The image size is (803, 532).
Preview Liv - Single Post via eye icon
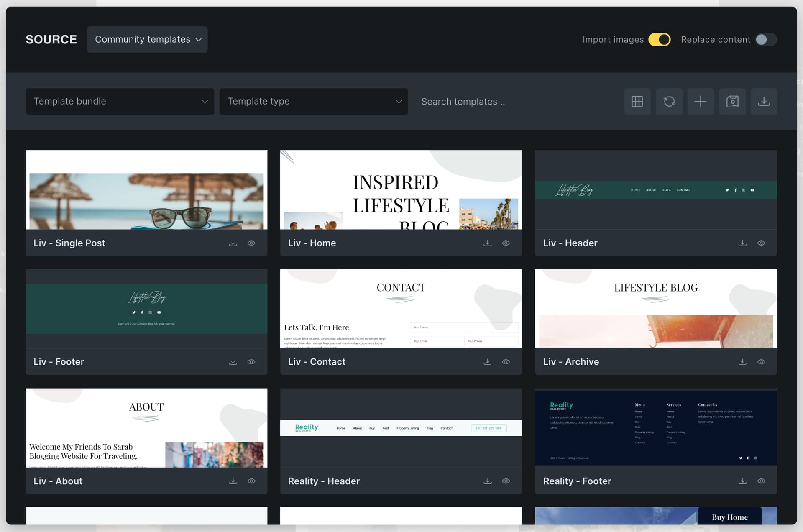point(251,243)
